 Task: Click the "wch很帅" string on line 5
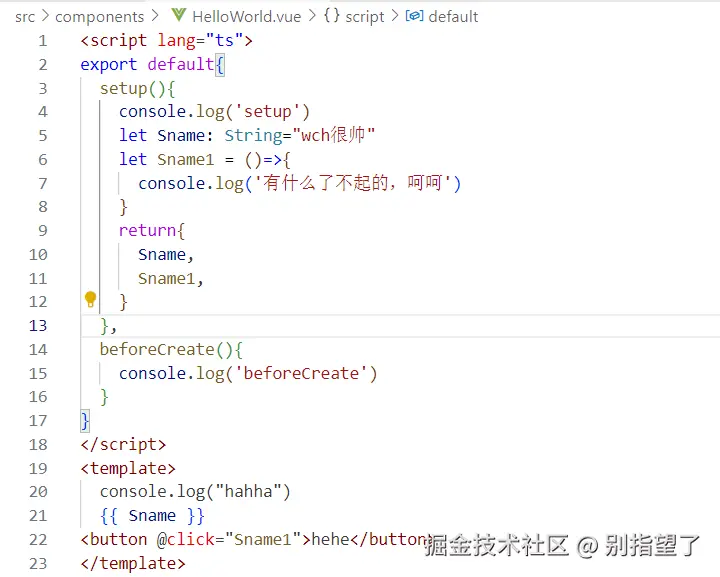click(333, 135)
